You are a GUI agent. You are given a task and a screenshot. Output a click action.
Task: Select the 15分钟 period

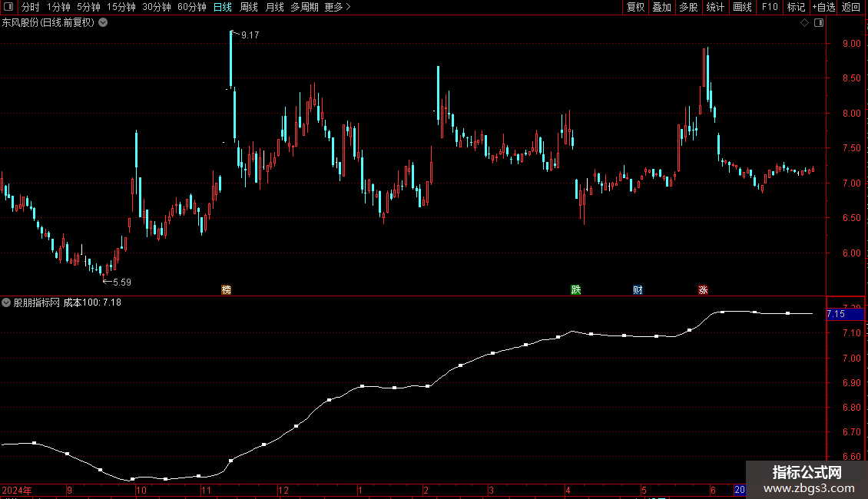121,7
